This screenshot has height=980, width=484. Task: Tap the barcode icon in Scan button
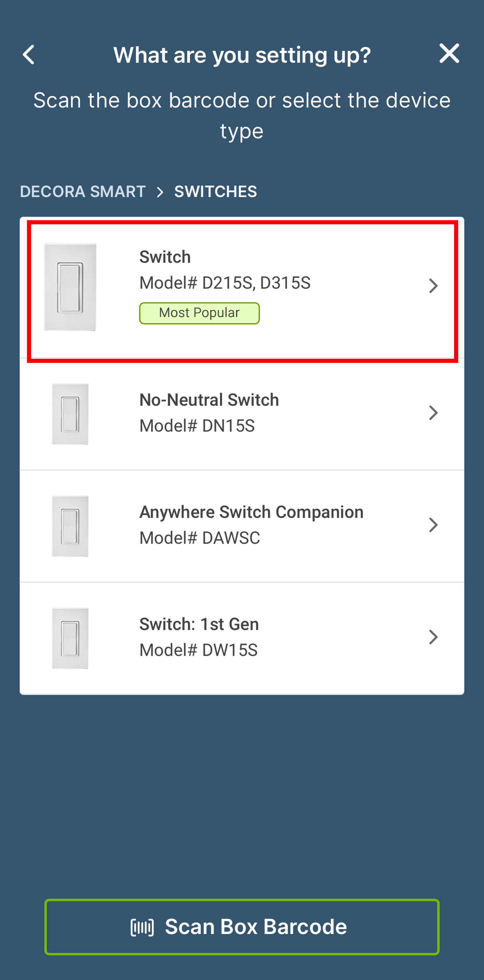(142, 927)
